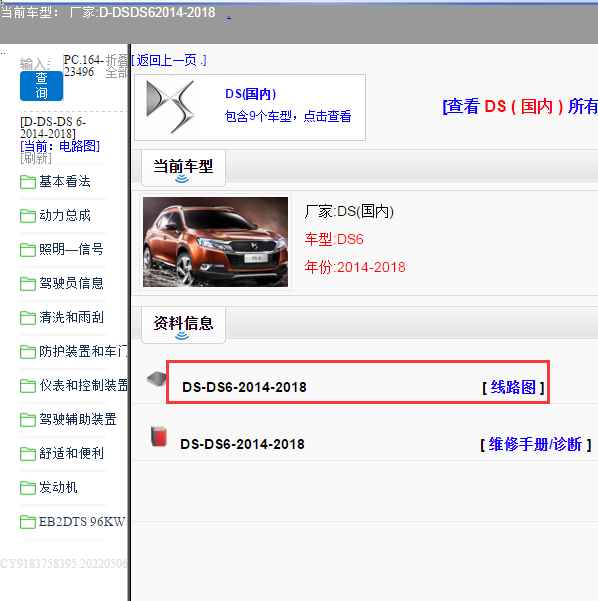The image size is (598, 601).
Task: Click the folder icon next to 基本看法
Action: coord(28,182)
